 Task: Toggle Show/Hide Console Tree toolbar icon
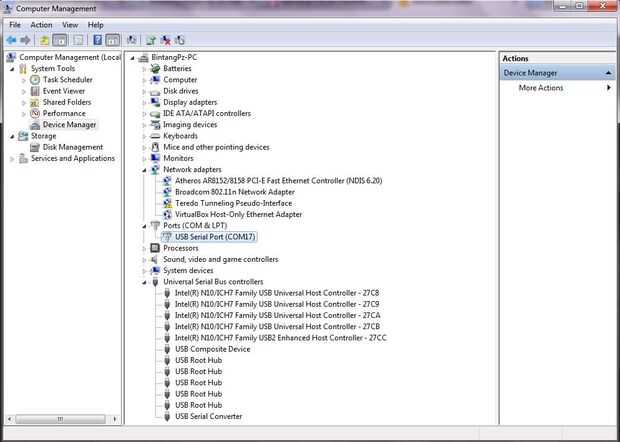[60, 40]
